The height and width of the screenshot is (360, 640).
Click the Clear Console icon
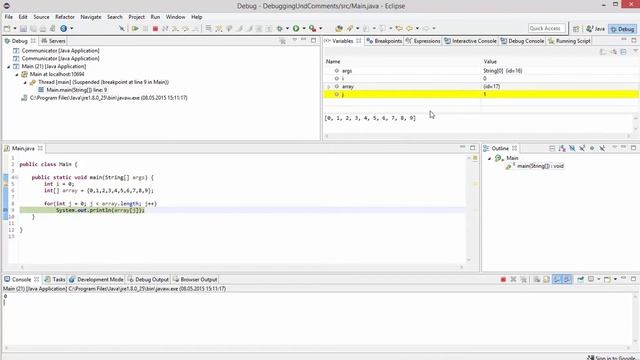tap(537, 280)
